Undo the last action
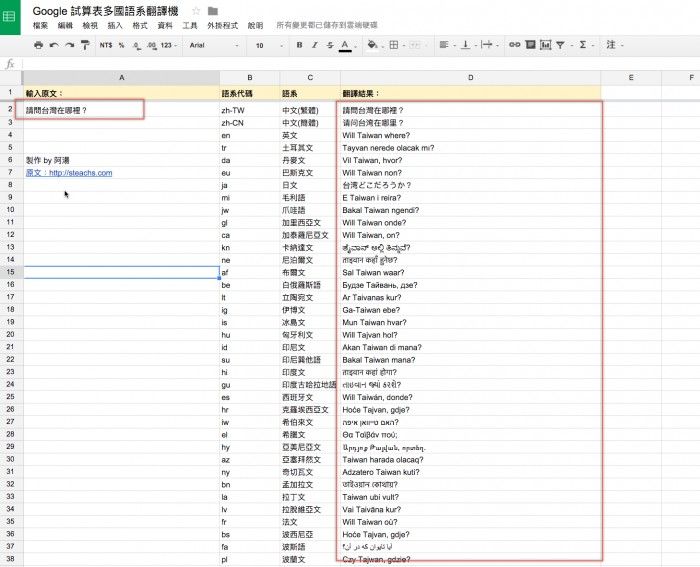Screen dimensions: 700x567 coord(54,45)
